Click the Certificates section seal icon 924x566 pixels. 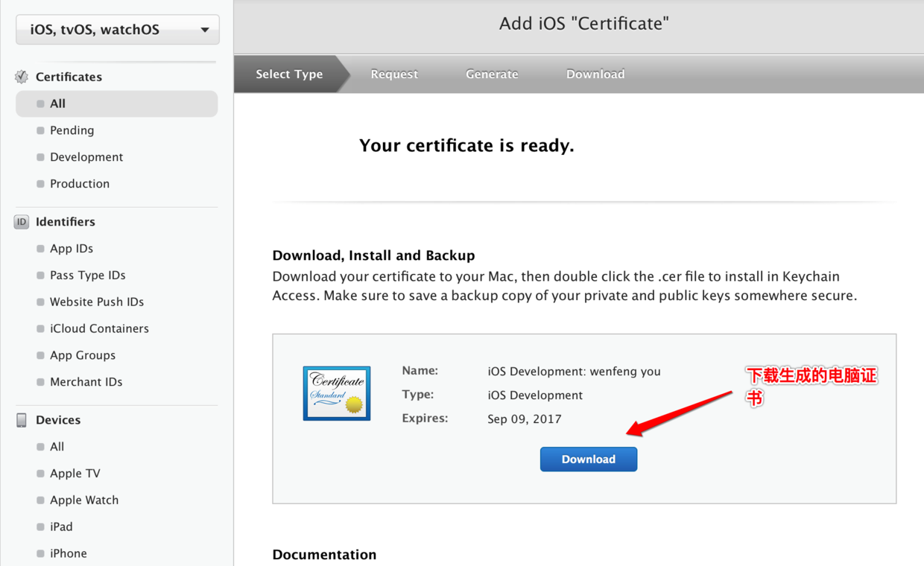tap(22, 77)
